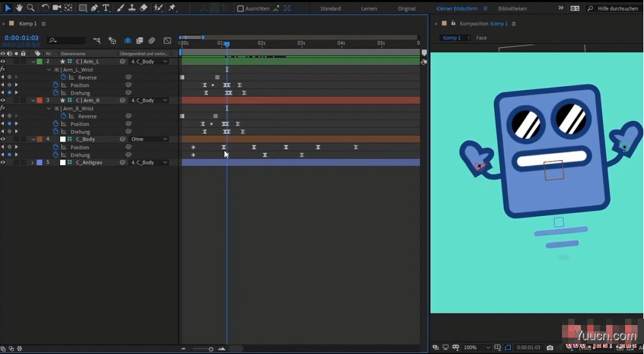The width and height of the screenshot is (644, 354).
Task: Select the Type text tool
Action: (x=106, y=8)
